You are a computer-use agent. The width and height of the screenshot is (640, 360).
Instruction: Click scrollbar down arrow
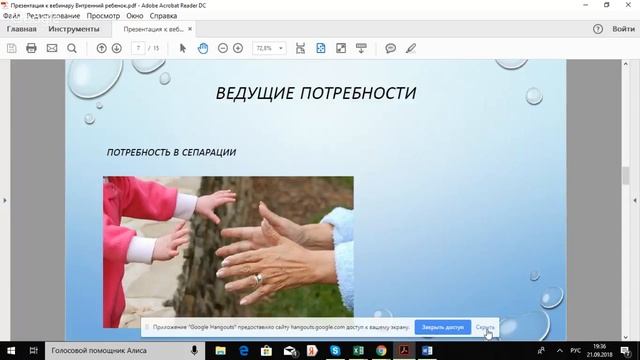point(626,337)
